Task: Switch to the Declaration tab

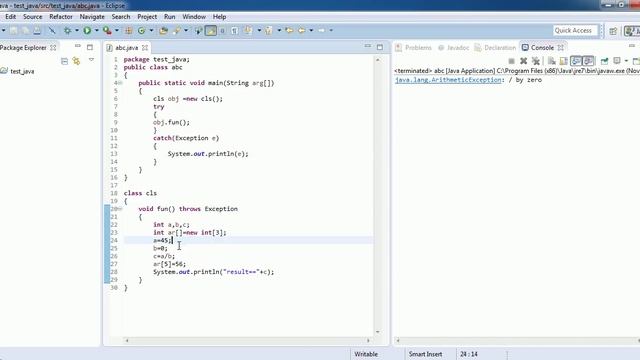Action: 496,48
